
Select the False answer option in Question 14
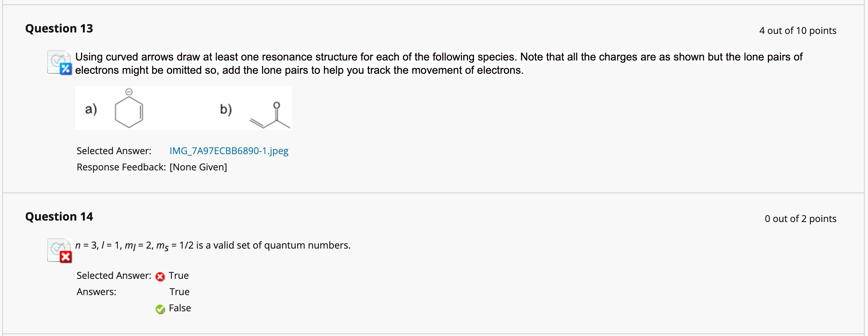pos(179,308)
